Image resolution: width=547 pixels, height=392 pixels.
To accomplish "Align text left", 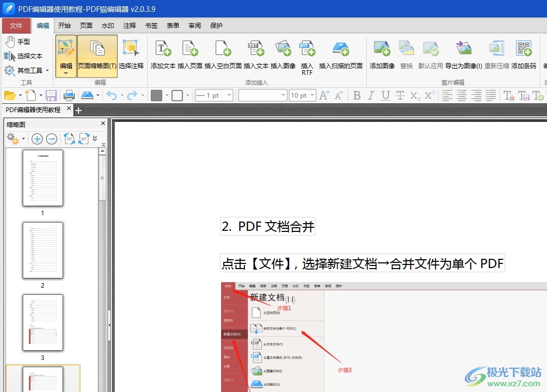I will (x=447, y=95).
